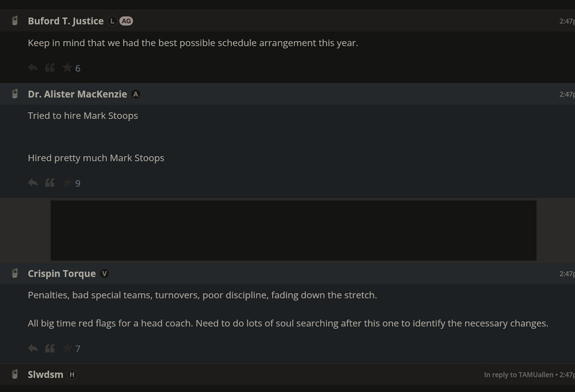Screen dimensions: 575x392
Task: Click the reply arrow under Crispin Torque's post
Action: [x=33, y=348]
